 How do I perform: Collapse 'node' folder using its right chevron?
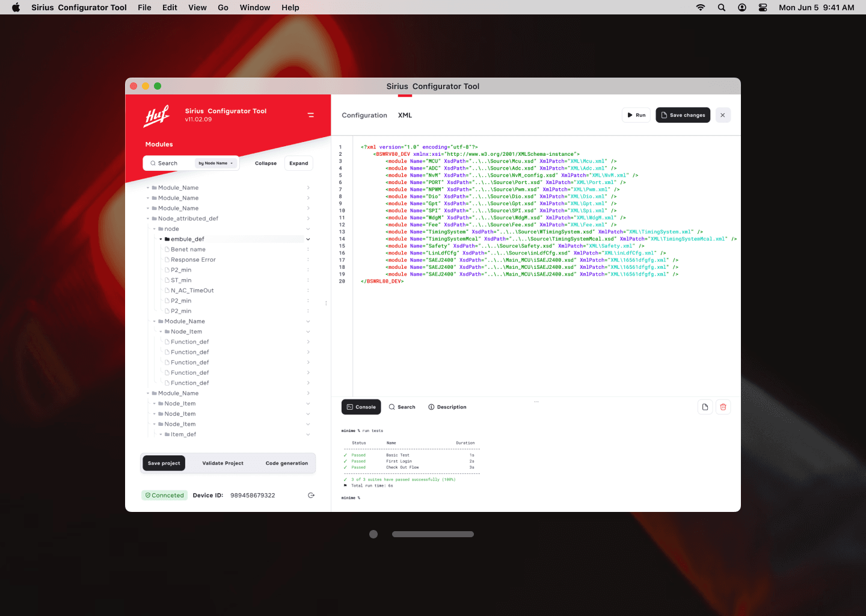coord(308,229)
